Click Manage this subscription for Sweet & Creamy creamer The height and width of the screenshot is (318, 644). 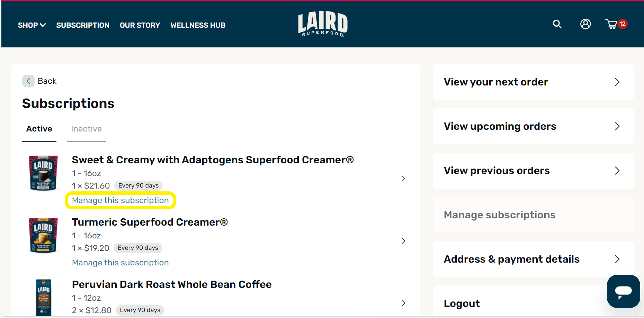[x=120, y=200]
